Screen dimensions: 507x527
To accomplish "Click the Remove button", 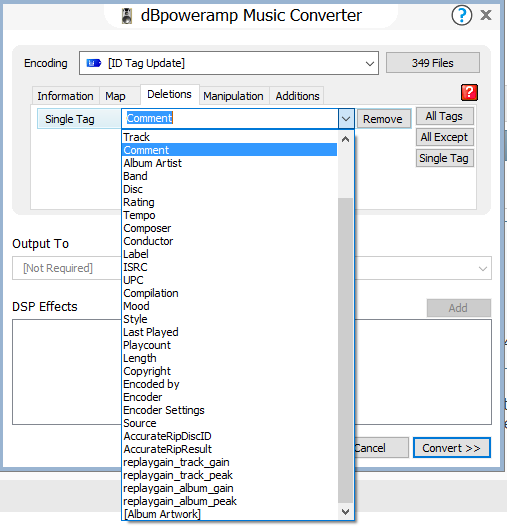I will 383,119.
